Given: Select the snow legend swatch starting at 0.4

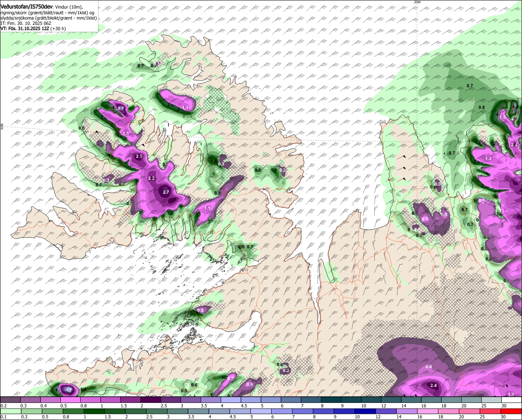Looking at the screenshot, I should coord(50,400).
